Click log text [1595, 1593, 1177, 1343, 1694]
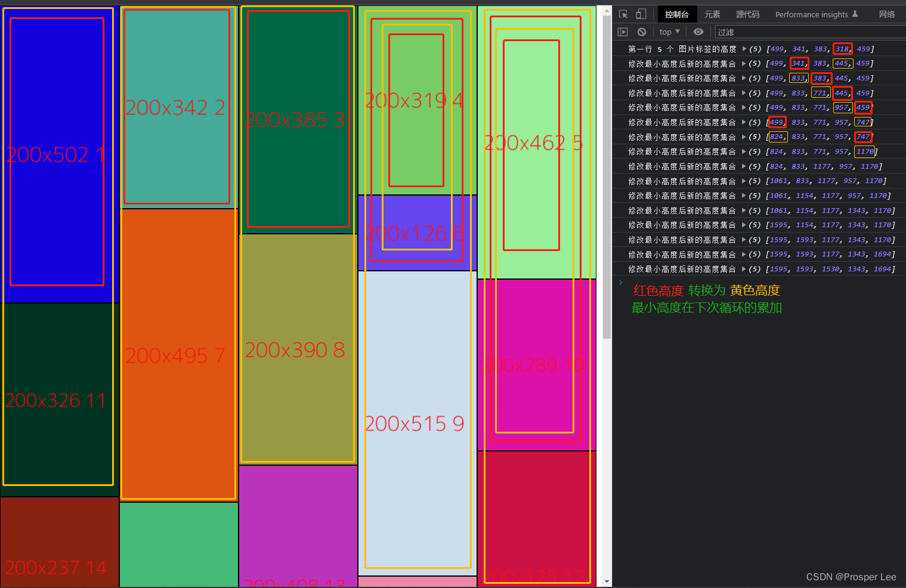906x588 pixels. 831,254
